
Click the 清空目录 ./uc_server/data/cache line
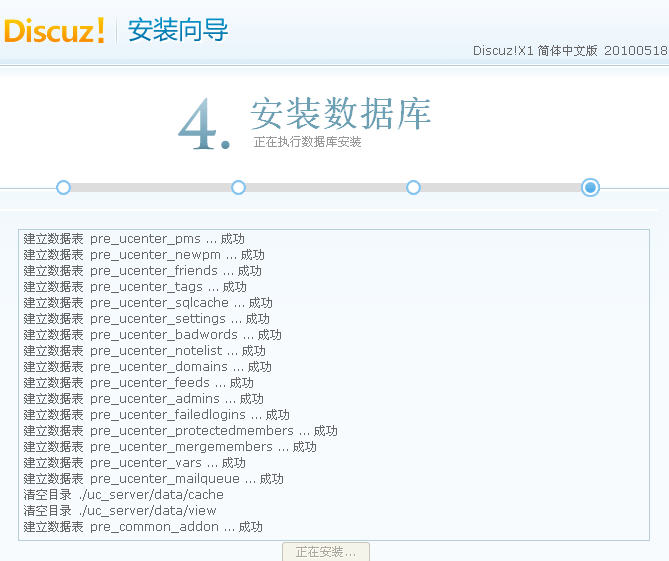[x=123, y=495]
